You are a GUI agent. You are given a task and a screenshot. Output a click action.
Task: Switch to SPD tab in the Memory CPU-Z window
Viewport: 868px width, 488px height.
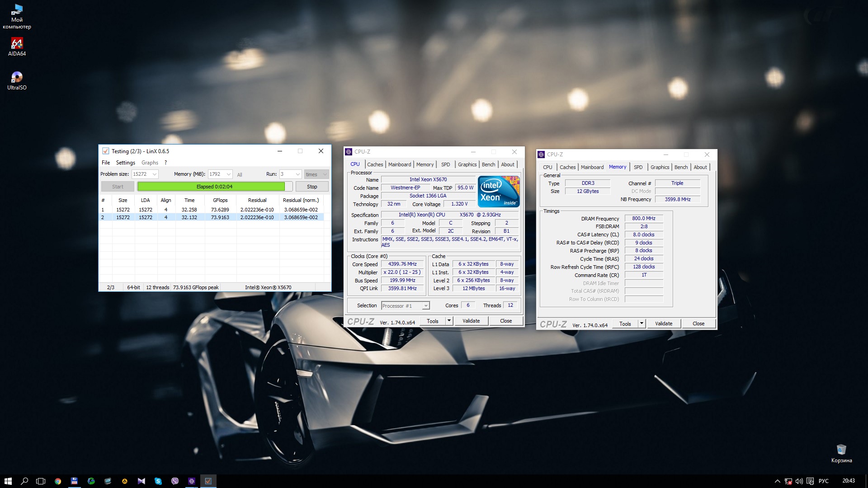pos(638,167)
